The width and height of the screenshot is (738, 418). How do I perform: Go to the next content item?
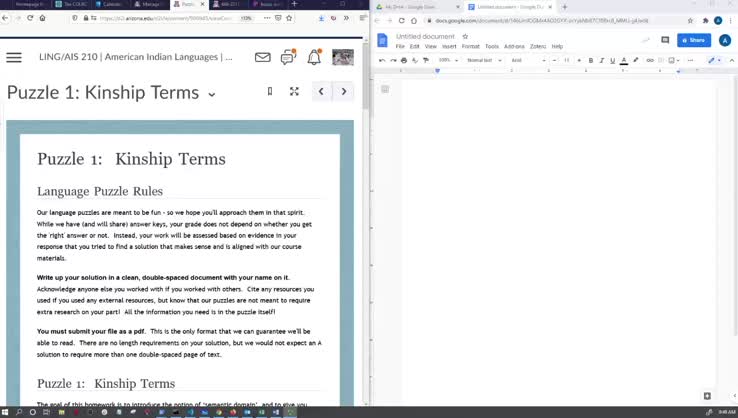point(344,91)
